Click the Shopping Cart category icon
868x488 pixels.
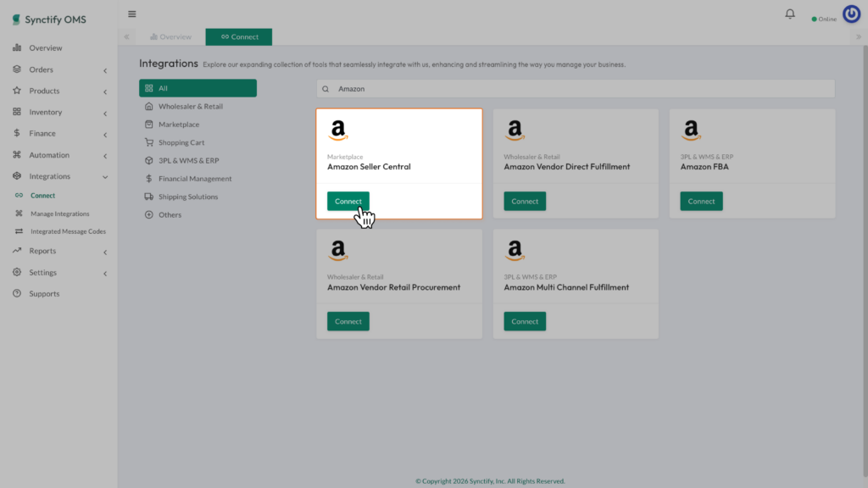point(149,142)
